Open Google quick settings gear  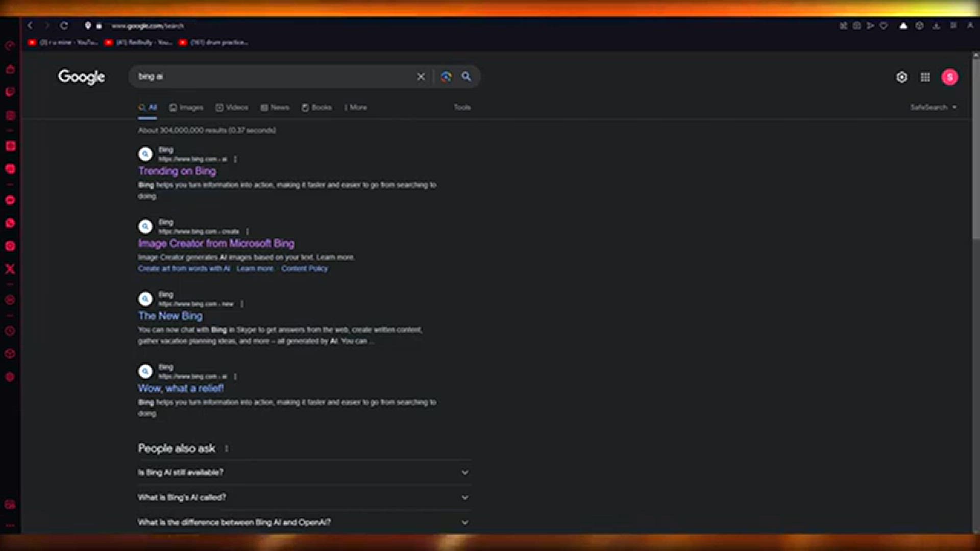[x=902, y=77]
